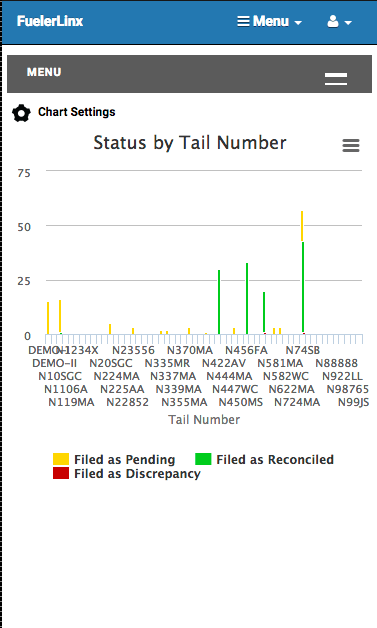Click the red Discrepancy color swatch
This screenshot has width=377, height=628.
(x=61, y=473)
